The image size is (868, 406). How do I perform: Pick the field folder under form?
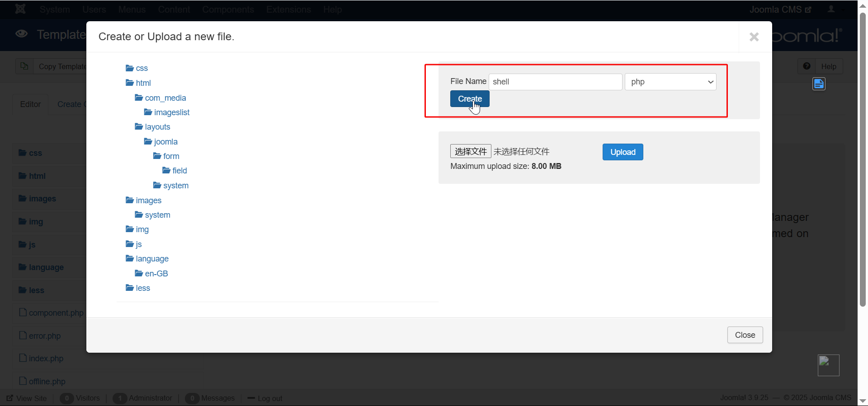coord(179,171)
